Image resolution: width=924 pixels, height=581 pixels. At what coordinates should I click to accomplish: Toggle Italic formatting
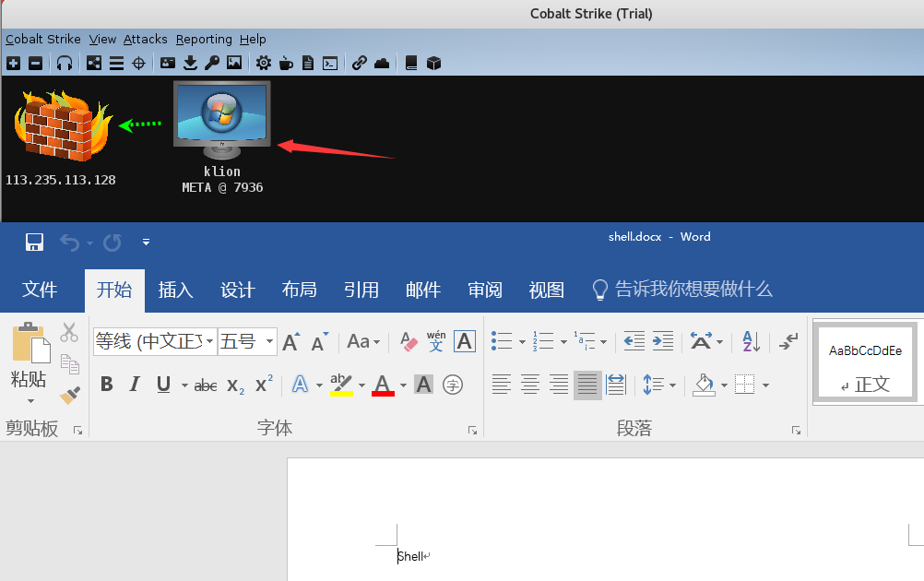tap(135, 385)
